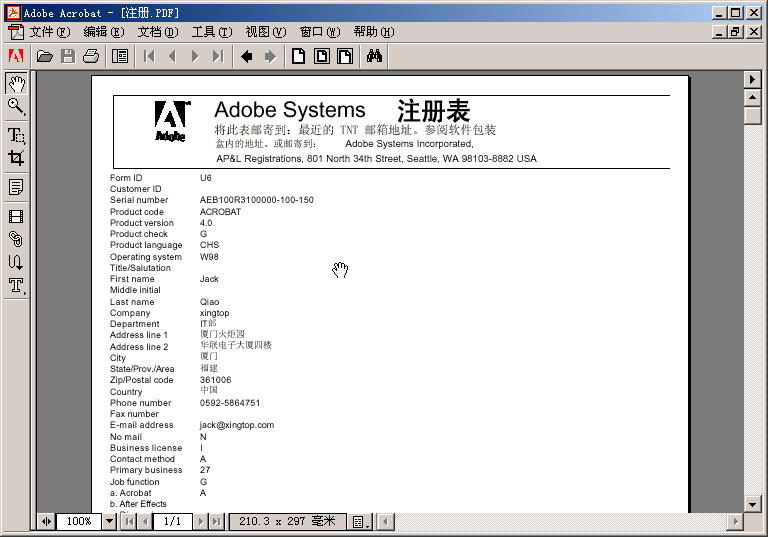Click the Adobe logo in document
768x537 pixels.
tap(171, 122)
